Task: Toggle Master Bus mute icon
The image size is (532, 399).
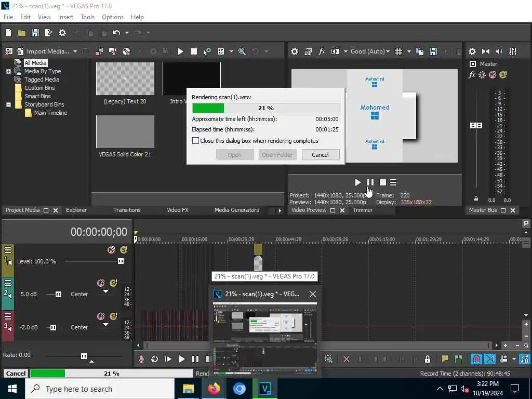Action: click(493, 75)
